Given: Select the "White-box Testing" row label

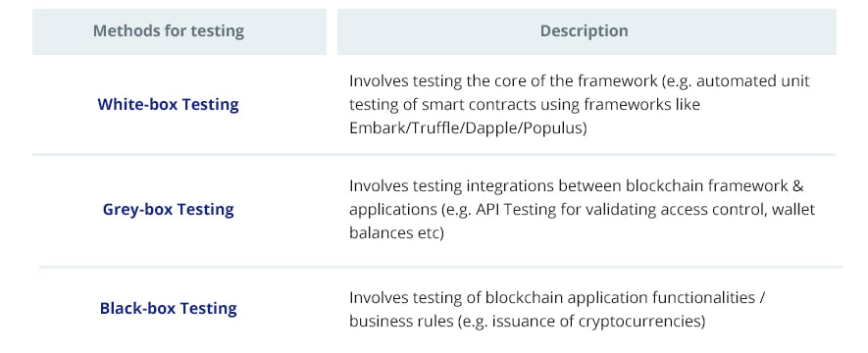Looking at the screenshot, I should pos(169,104).
